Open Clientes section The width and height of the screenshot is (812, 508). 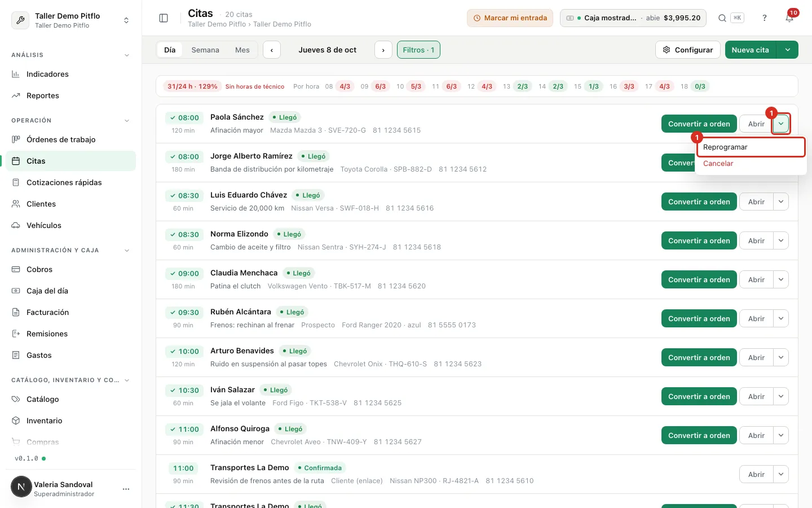70,204
